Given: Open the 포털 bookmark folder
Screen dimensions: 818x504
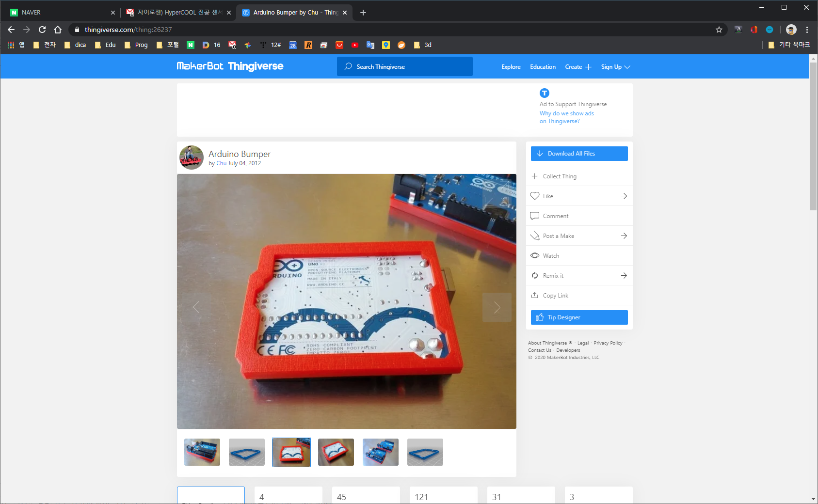Looking at the screenshot, I should click(x=168, y=45).
